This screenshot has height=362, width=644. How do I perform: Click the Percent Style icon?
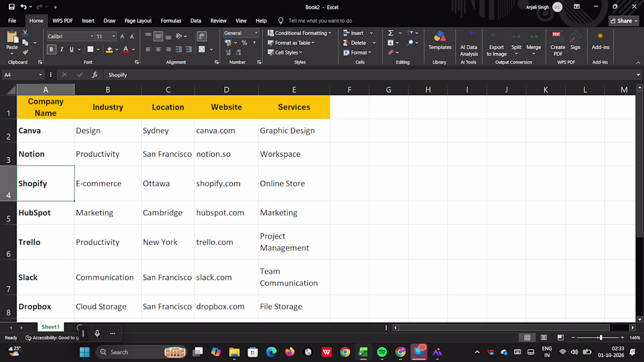pos(244,43)
